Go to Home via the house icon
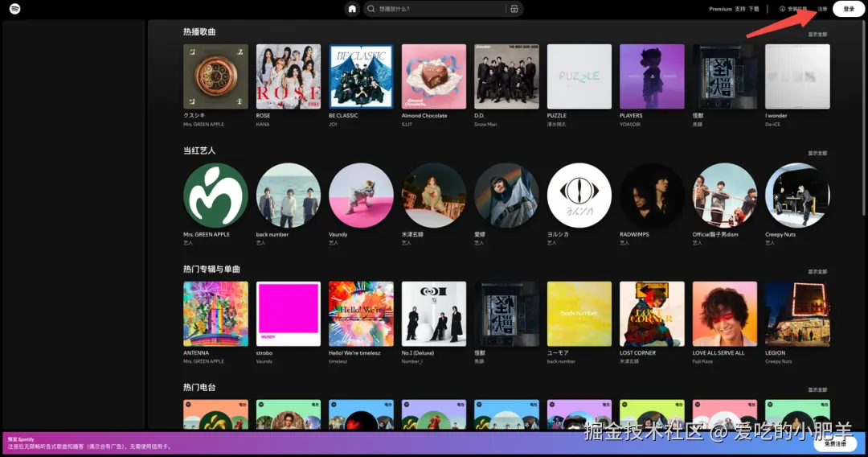This screenshot has height=457, width=868. click(352, 9)
